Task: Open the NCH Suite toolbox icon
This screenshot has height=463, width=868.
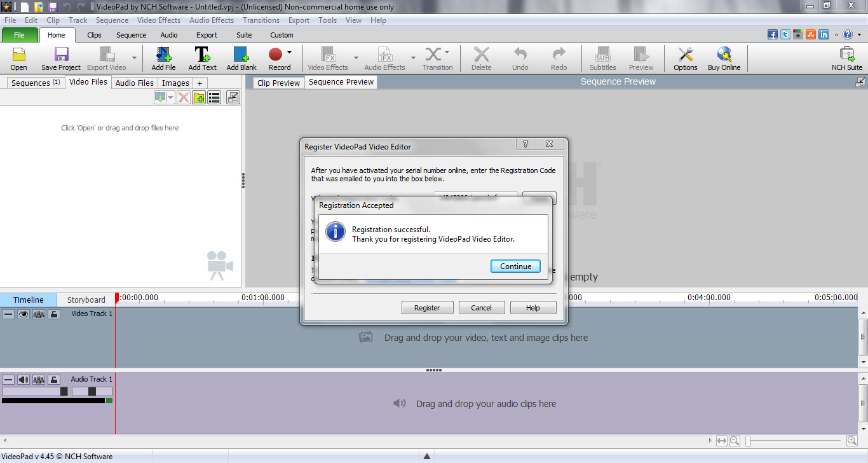Action: 847,55
